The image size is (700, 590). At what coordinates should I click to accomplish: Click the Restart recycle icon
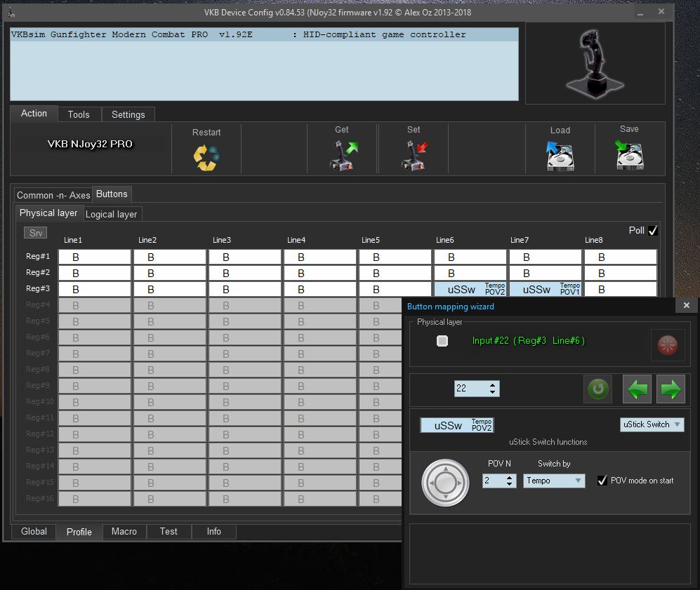[x=206, y=157]
